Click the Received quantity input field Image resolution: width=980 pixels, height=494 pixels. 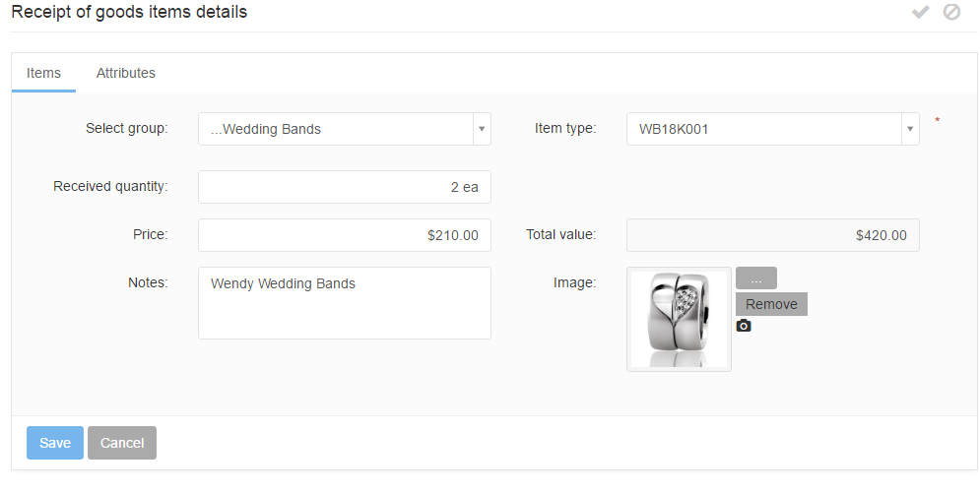point(344,187)
